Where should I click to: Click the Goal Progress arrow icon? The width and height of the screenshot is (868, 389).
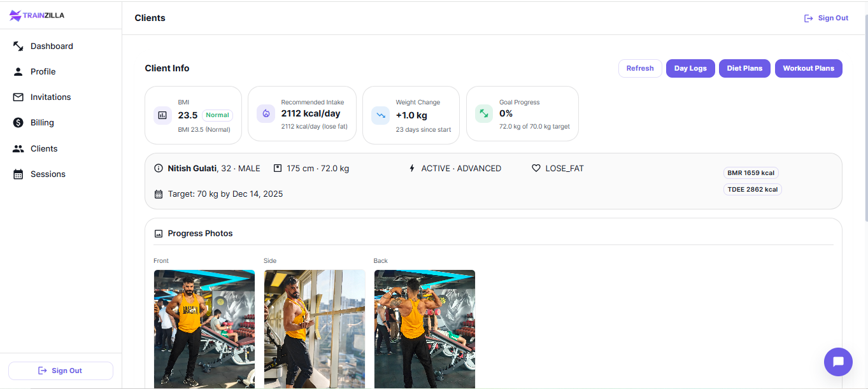coord(484,113)
